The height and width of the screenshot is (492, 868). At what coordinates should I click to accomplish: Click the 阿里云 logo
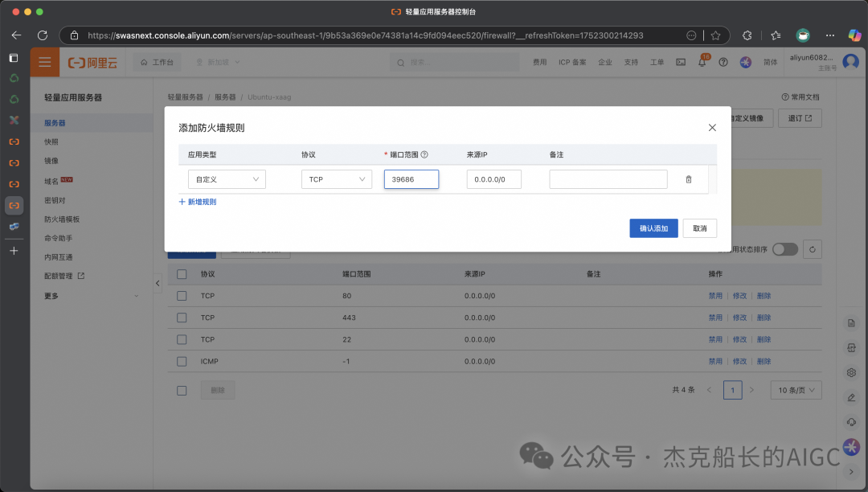(x=92, y=63)
